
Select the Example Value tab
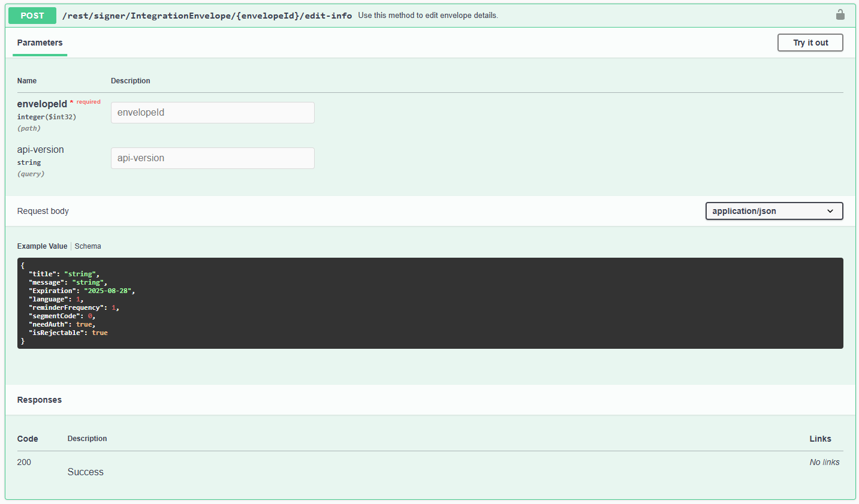tap(42, 246)
